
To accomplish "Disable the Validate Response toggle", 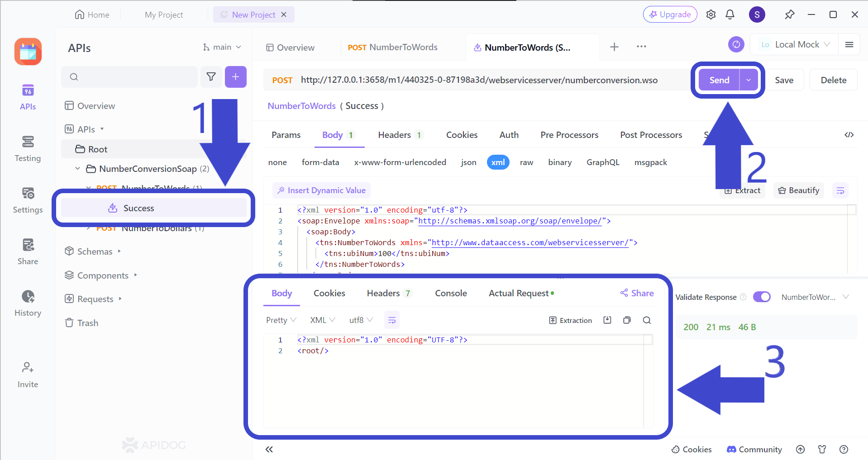I will (x=762, y=297).
